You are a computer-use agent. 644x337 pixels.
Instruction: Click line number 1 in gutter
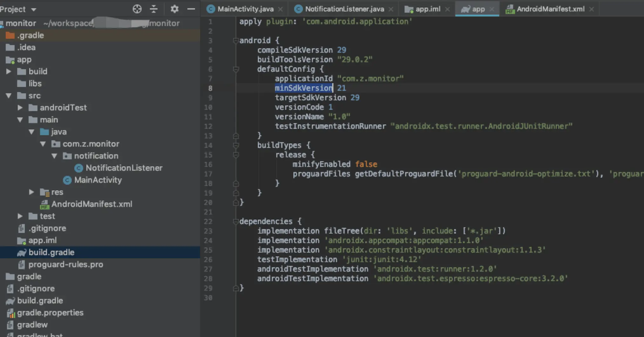coord(210,22)
